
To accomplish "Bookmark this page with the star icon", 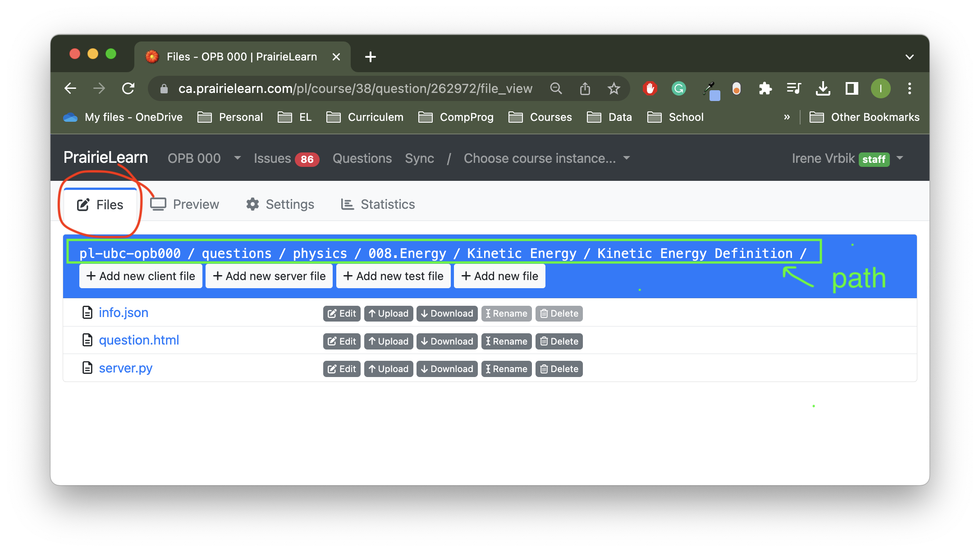I will click(x=614, y=88).
